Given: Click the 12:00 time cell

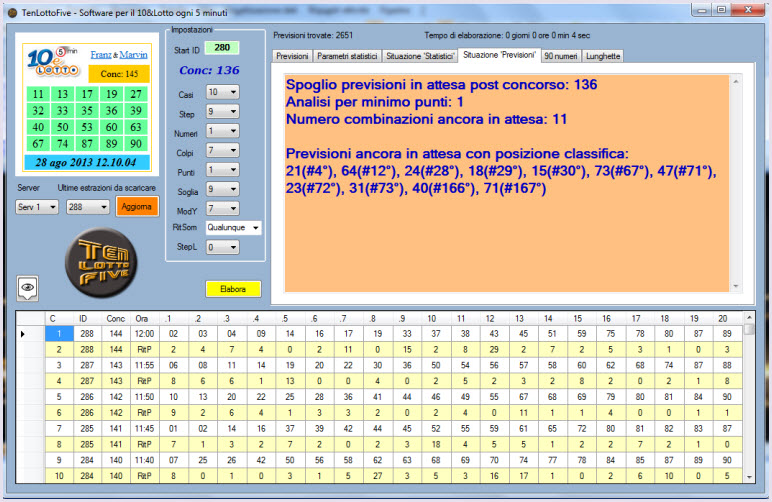Looking at the screenshot, I should coord(145,334).
